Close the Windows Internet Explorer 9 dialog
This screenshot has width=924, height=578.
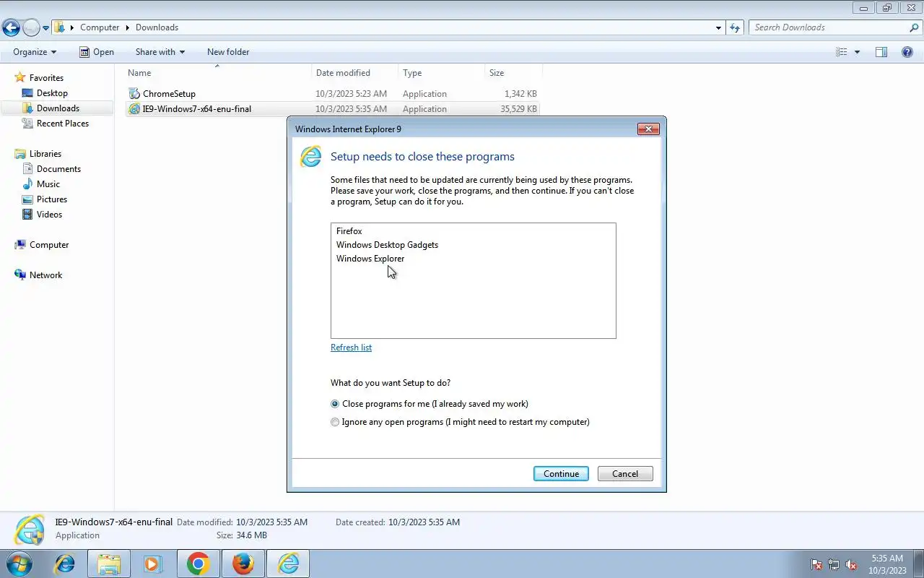(x=648, y=129)
